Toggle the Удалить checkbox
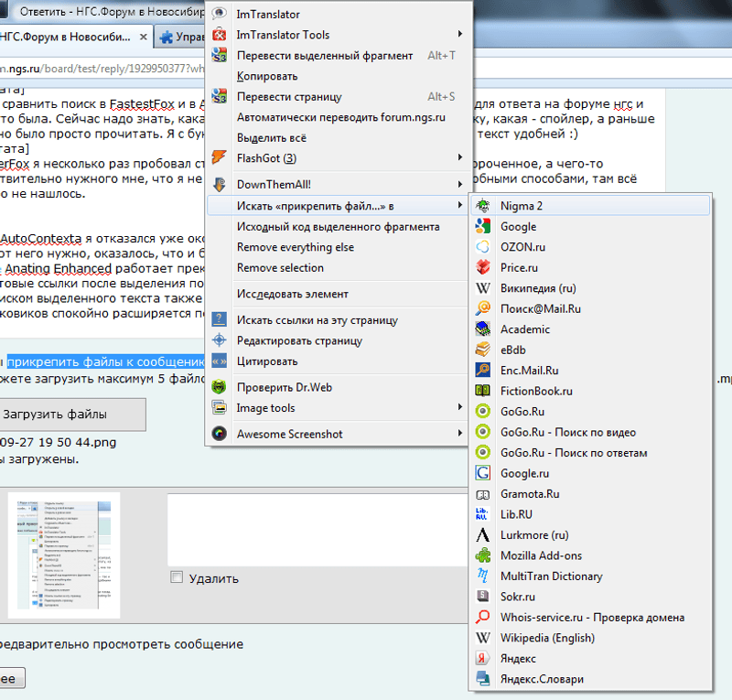The image size is (732, 700). point(177,577)
